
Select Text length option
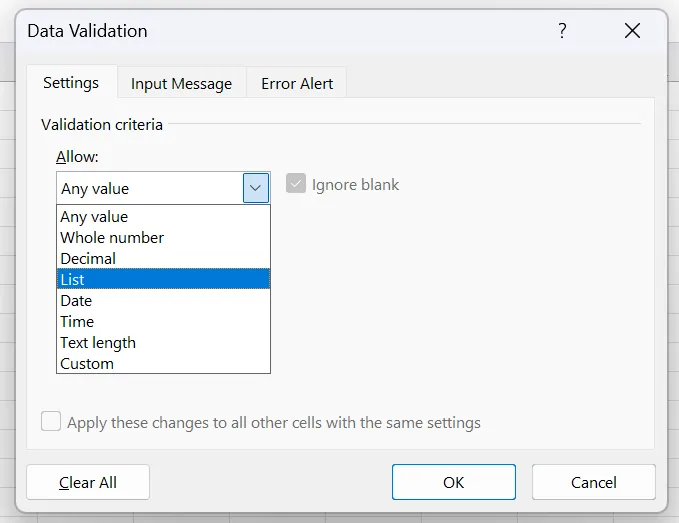(163, 342)
